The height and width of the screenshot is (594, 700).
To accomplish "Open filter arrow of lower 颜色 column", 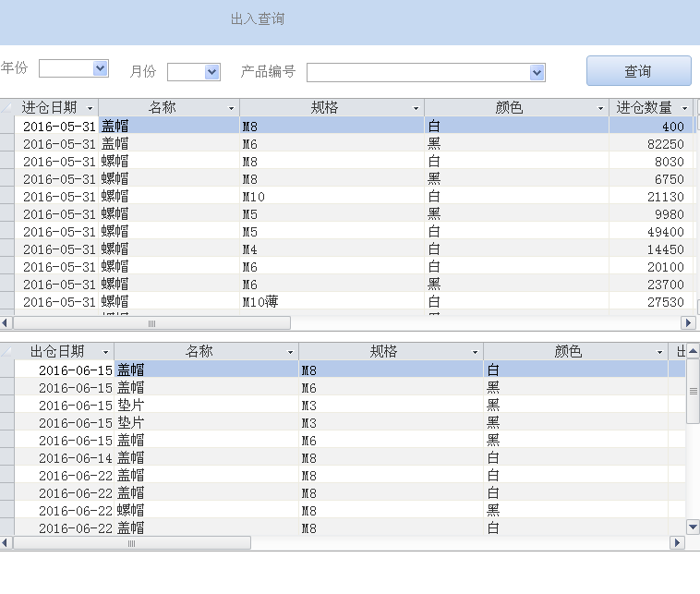I will pyautogui.click(x=659, y=353).
